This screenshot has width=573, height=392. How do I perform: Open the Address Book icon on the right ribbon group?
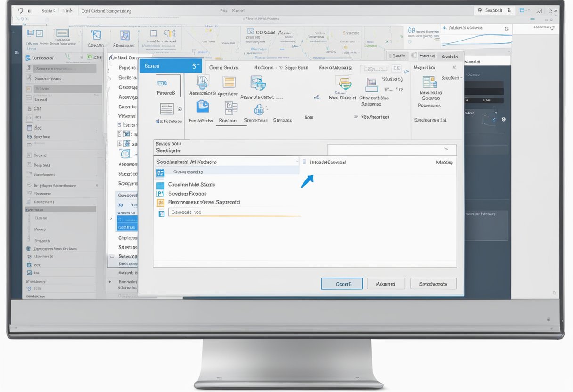pyautogui.click(x=430, y=82)
